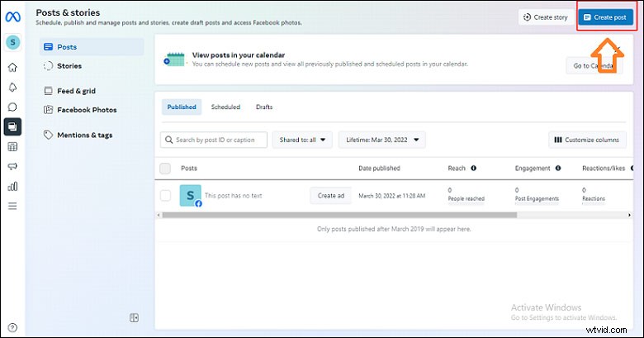
Task: Click the Meta logo icon
Action: pyautogui.click(x=12, y=17)
